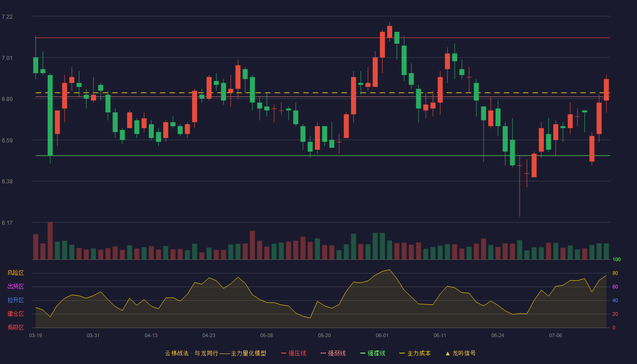This screenshot has height=364, width=637.
Task: Click the 04-13 date label
Action: (x=151, y=335)
